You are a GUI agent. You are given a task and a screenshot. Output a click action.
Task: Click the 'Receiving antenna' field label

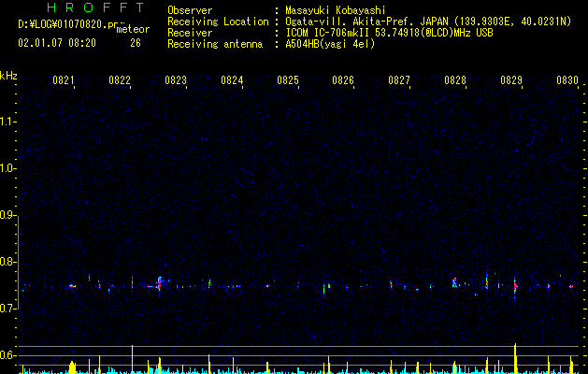[x=215, y=44]
